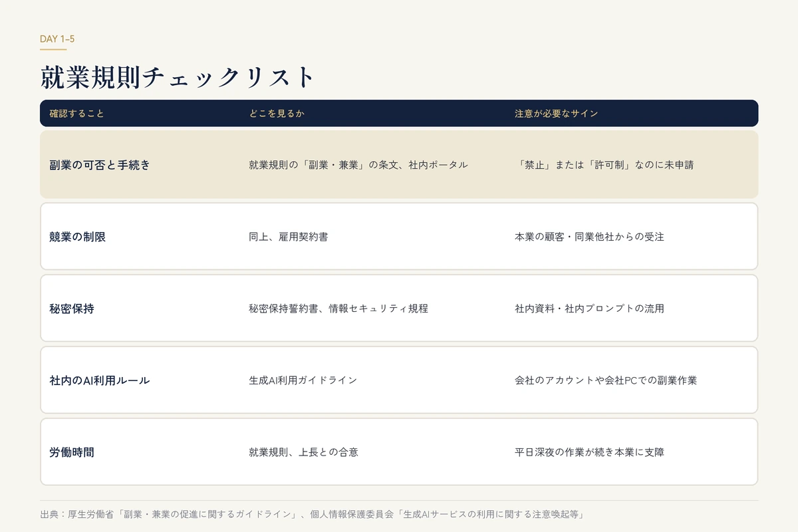Click the cell '就業規則、上長との合意'

303,452
